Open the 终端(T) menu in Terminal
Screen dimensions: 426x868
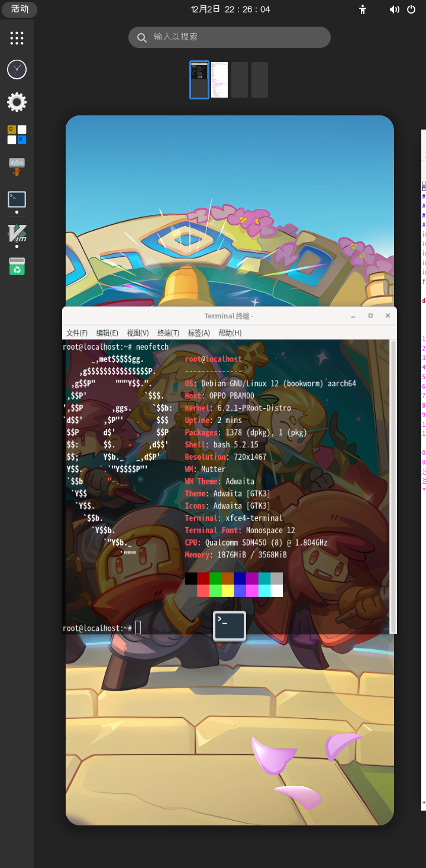169,333
